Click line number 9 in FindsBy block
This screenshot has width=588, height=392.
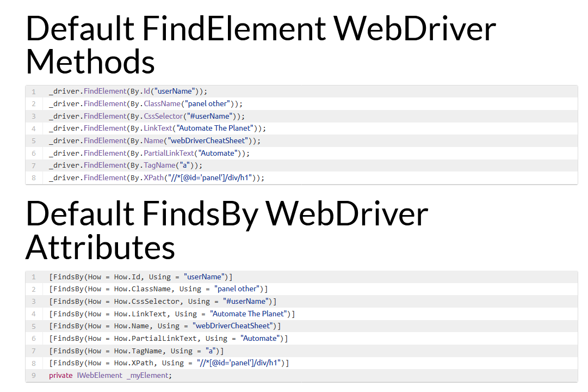[34, 376]
